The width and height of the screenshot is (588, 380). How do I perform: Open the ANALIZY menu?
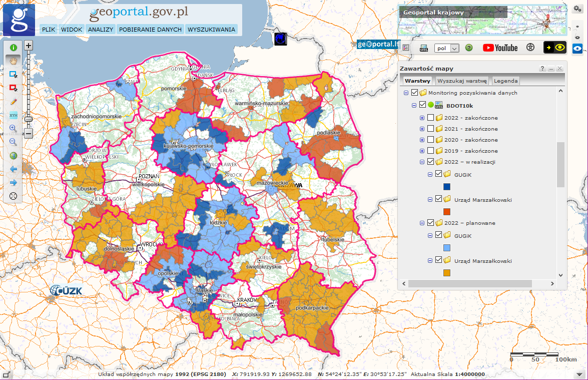click(x=101, y=30)
